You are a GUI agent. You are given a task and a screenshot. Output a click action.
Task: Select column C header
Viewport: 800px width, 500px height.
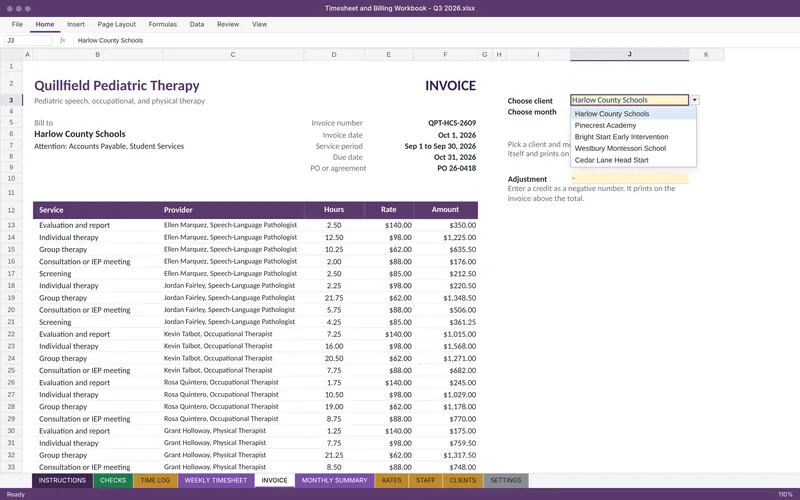click(233, 55)
